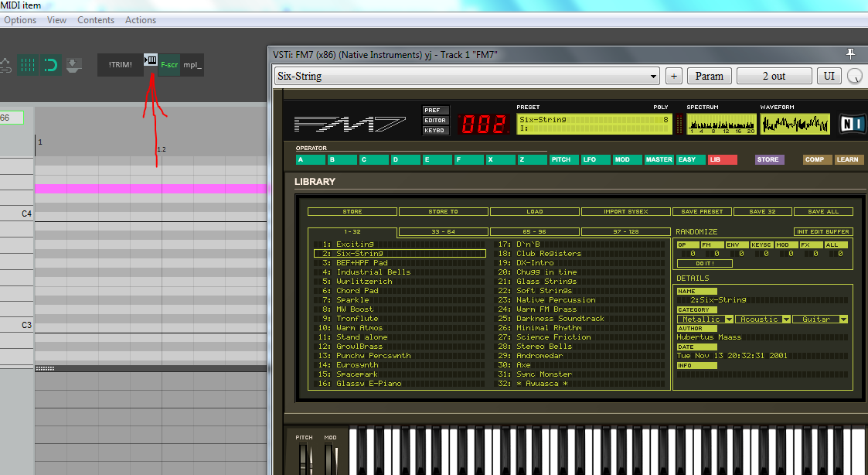
Task: Click the red 002 preset number display
Action: pos(483,124)
